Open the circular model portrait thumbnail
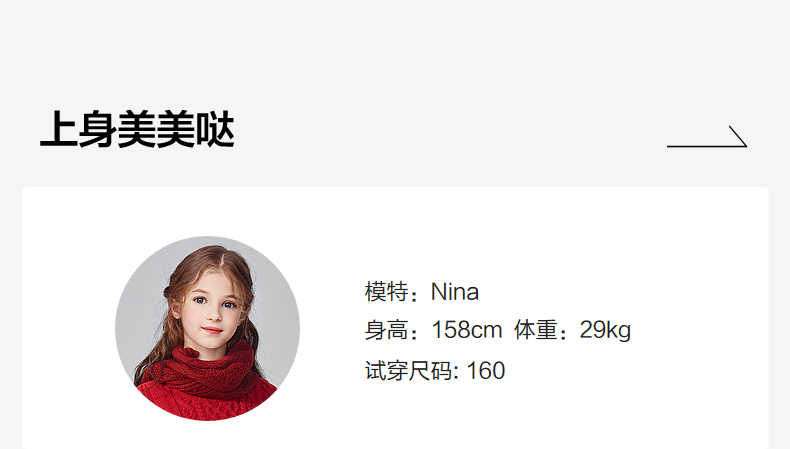This screenshot has width=790, height=449. pyautogui.click(x=208, y=328)
